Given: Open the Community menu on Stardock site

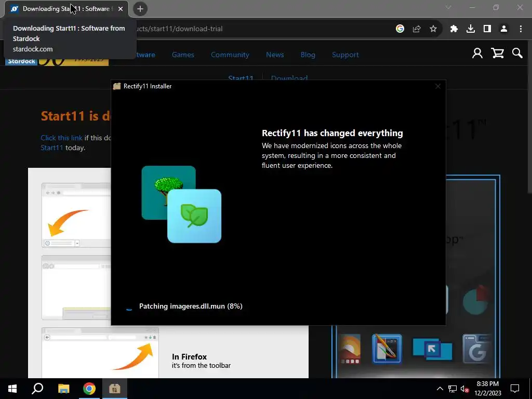Looking at the screenshot, I should pyautogui.click(x=230, y=55).
